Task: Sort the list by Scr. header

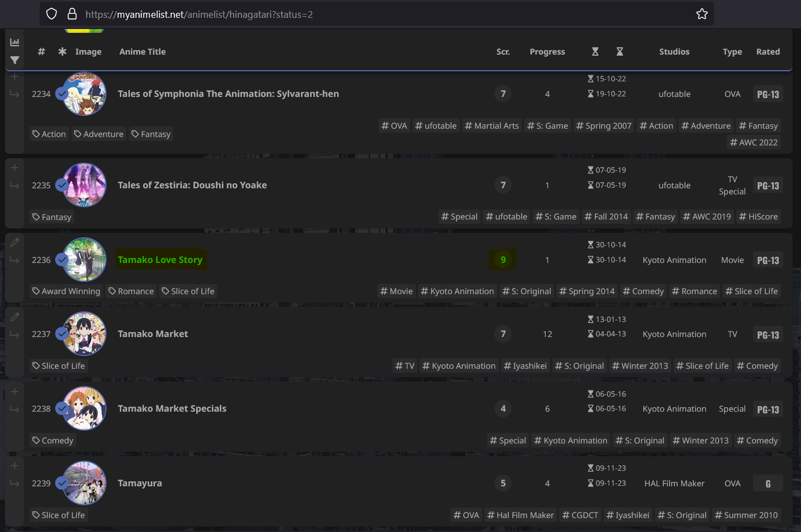Action: point(503,52)
